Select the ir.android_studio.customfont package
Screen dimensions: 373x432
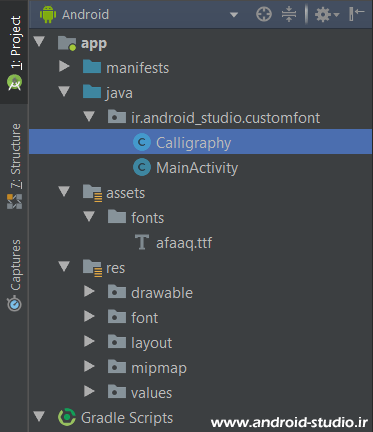[x=225, y=118]
